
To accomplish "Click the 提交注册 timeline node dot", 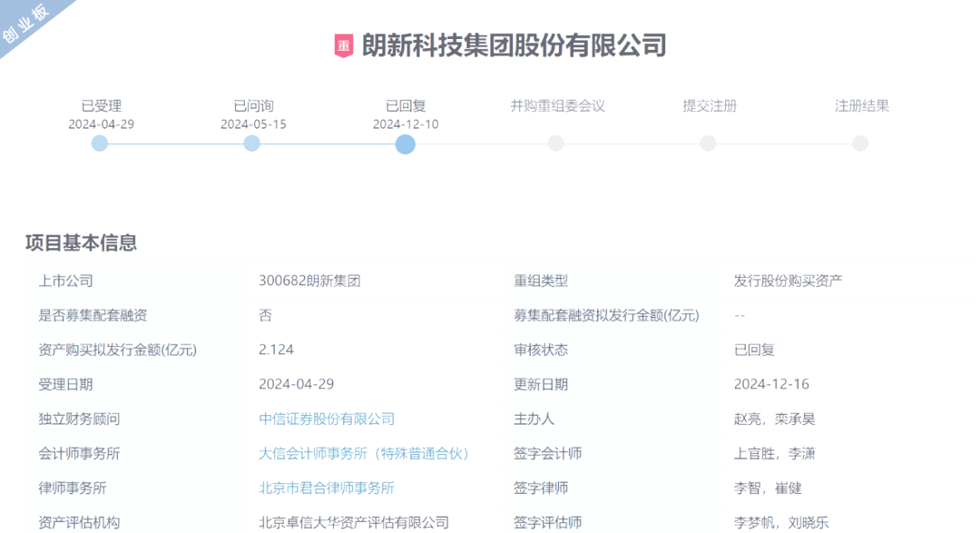I will click(x=708, y=143).
